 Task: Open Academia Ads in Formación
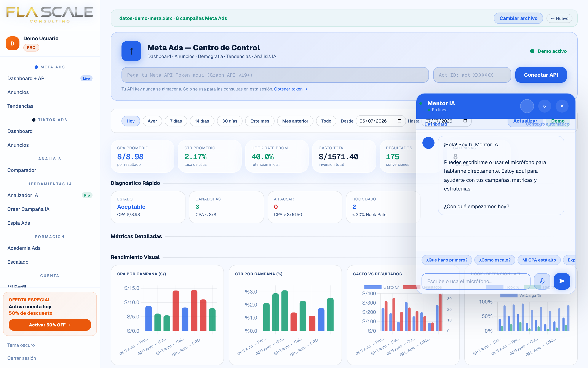pos(50,248)
